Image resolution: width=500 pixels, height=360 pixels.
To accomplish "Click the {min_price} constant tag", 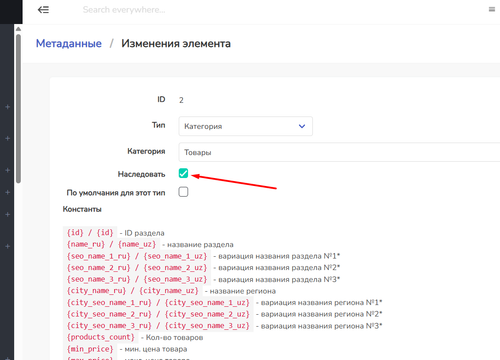I will pos(90,349).
